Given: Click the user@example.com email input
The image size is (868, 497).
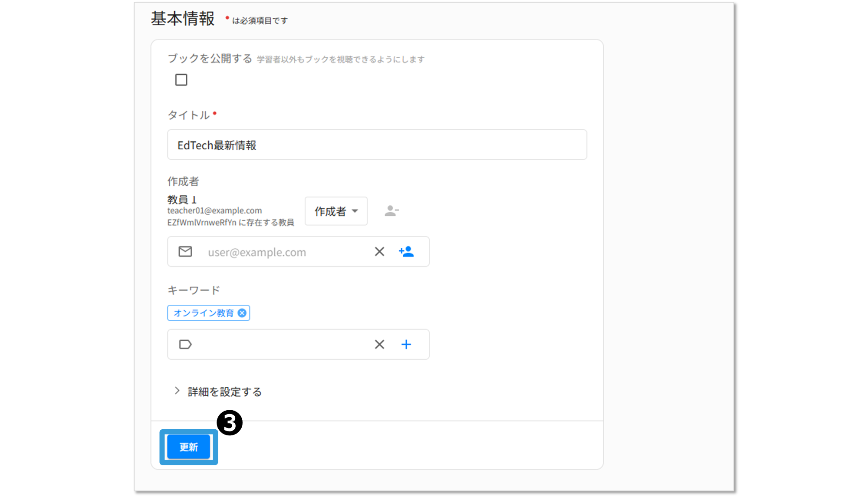Looking at the screenshot, I should tap(282, 252).
